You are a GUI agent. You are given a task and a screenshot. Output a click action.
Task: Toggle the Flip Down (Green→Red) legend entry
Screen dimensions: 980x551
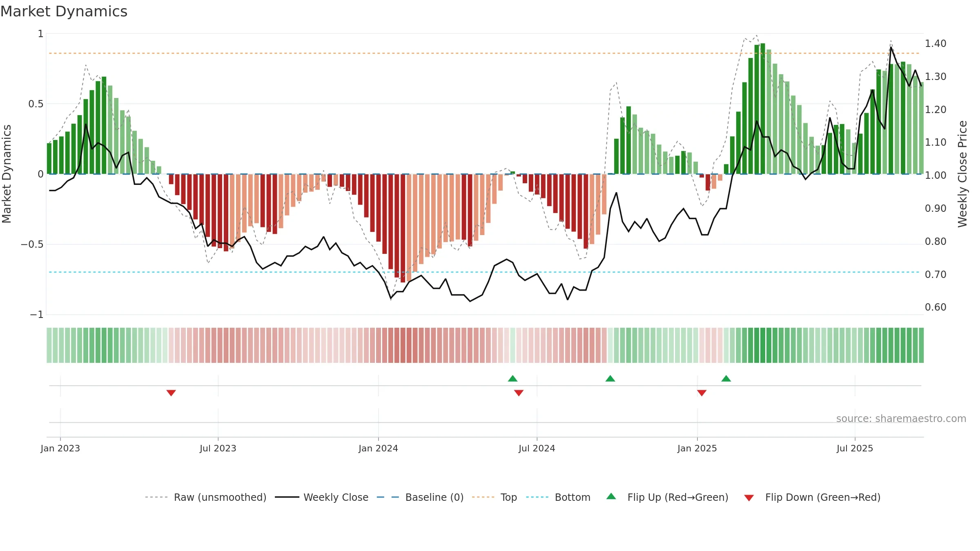(812, 497)
